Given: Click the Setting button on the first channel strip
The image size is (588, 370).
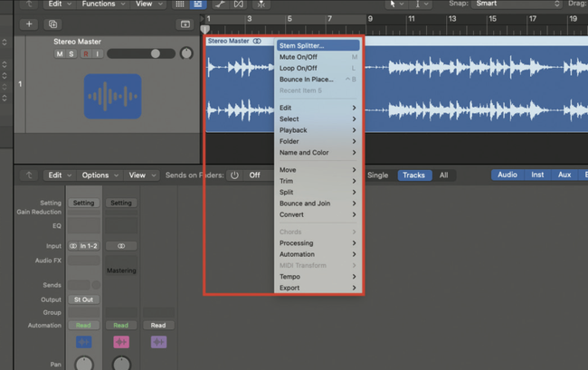Looking at the screenshot, I should 83,203.
